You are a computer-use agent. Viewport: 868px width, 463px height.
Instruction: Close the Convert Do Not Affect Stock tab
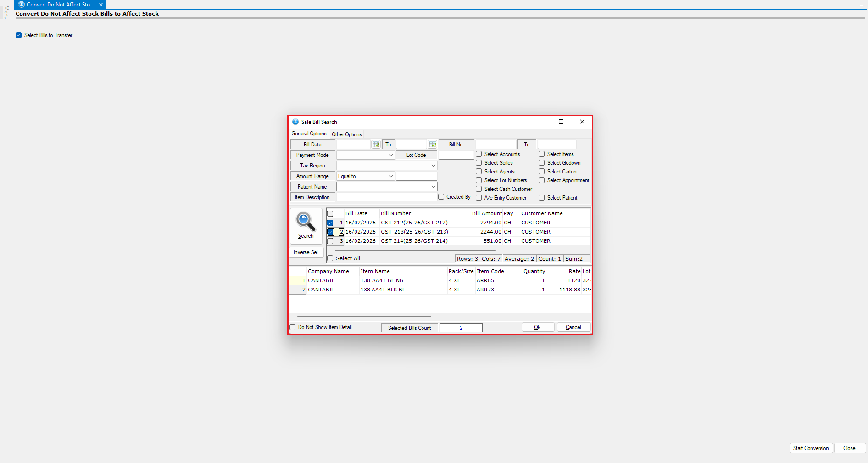tap(101, 5)
